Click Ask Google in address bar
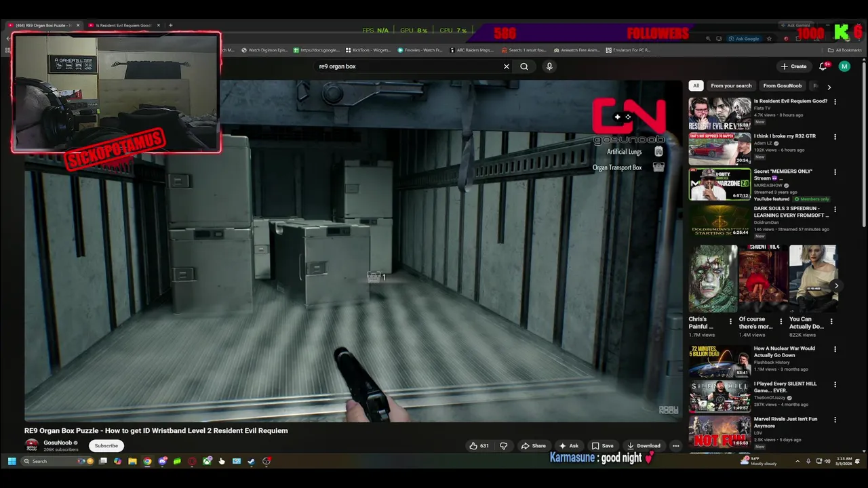Image resolution: width=868 pixels, height=488 pixels. click(743, 39)
